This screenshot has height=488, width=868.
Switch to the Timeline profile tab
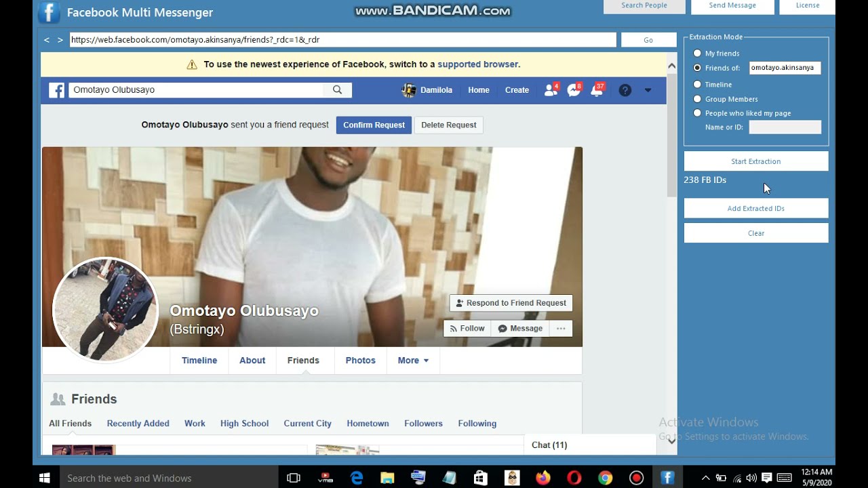point(199,361)
